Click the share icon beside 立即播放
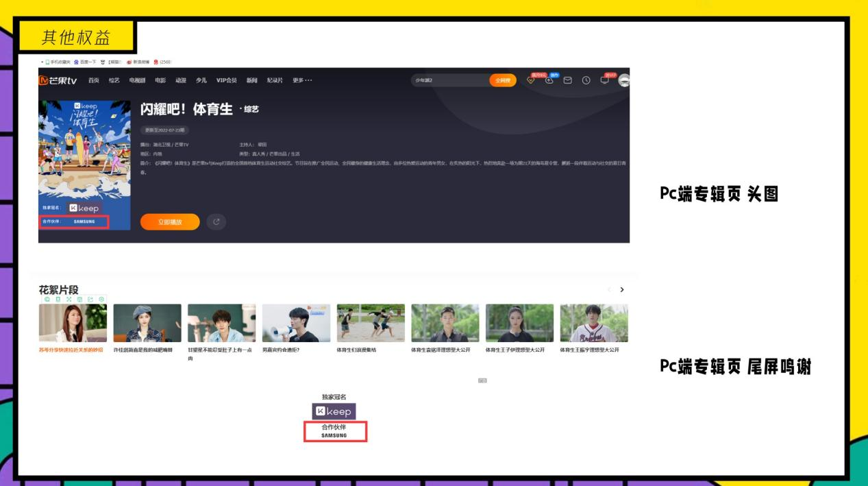868x486 pixels. tap(216, 222)
